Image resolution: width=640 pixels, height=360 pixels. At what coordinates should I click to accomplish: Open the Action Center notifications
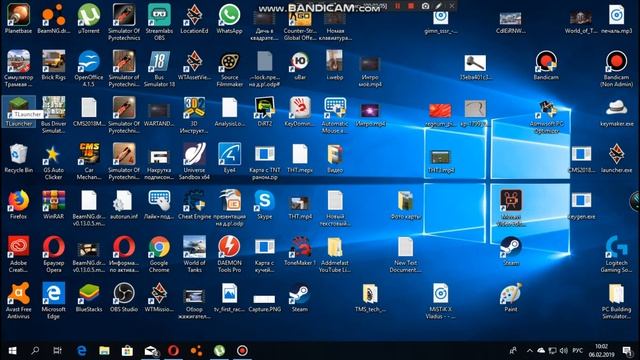pyautogui.click(x=627, y=351)
